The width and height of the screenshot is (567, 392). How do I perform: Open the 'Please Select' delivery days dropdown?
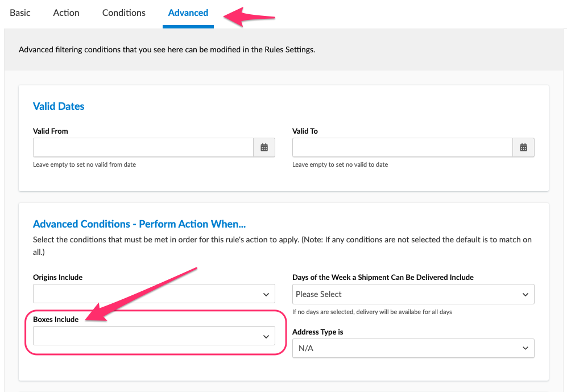(407, 294)
